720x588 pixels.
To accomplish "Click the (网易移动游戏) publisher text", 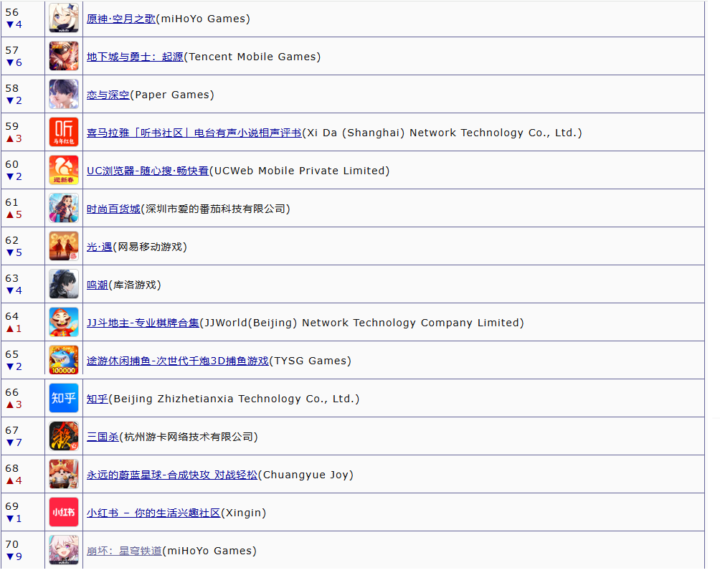I will (x=150, y=247).
